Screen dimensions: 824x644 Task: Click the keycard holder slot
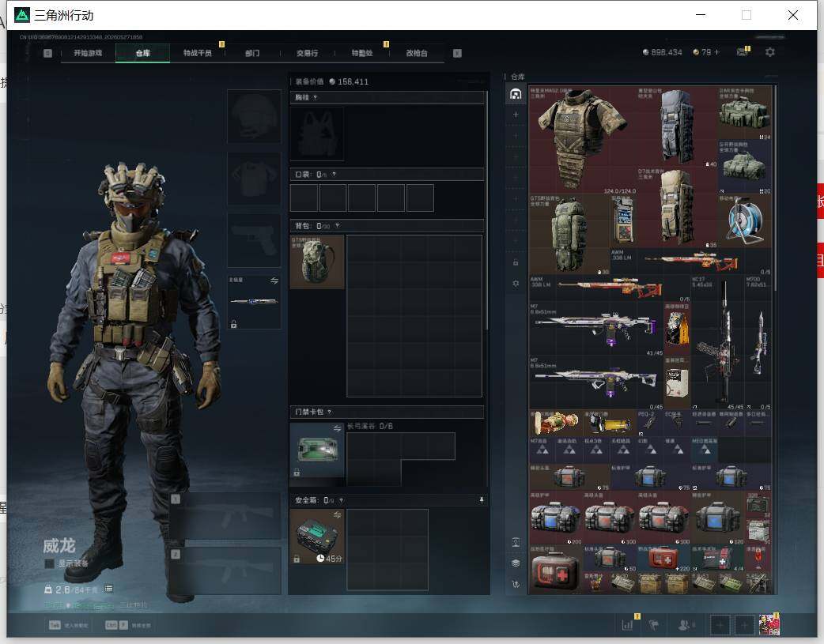point(317,450)
